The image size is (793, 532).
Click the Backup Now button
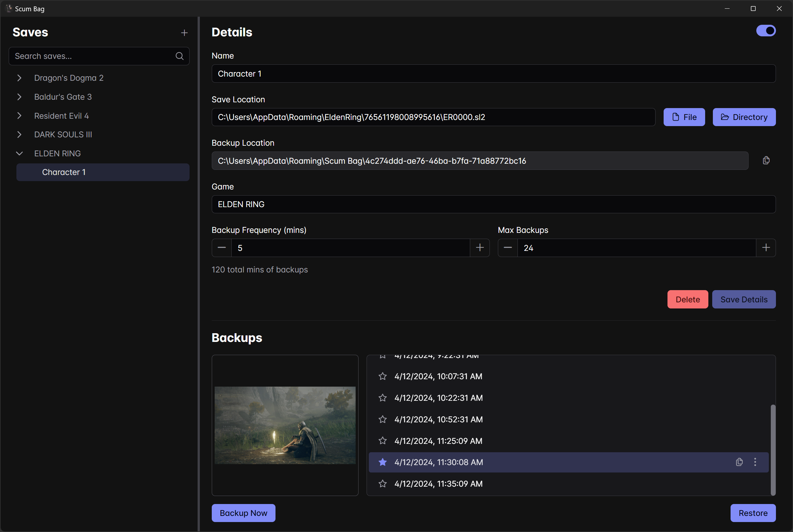[x=243, y=513]
